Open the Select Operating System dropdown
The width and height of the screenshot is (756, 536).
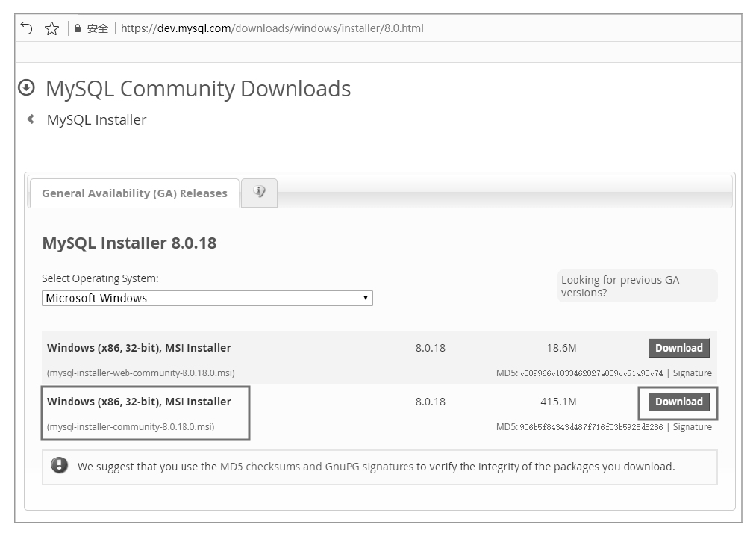coord(207,298)
